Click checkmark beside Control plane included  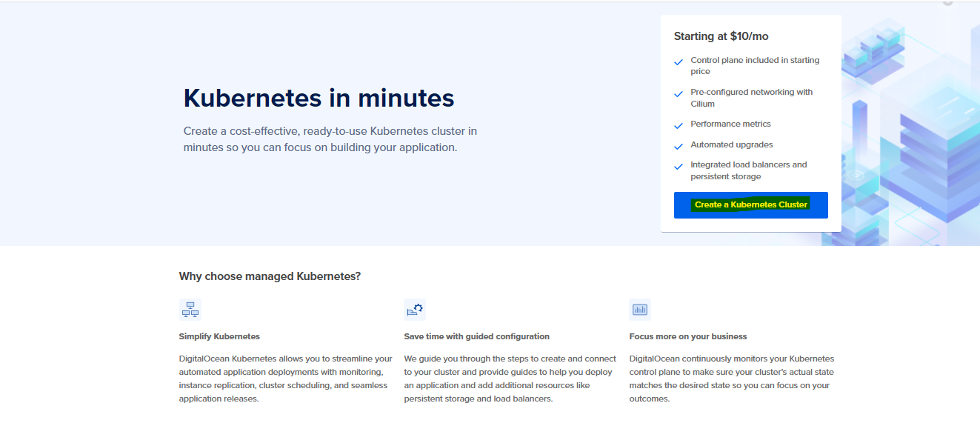tap(679, 63)
